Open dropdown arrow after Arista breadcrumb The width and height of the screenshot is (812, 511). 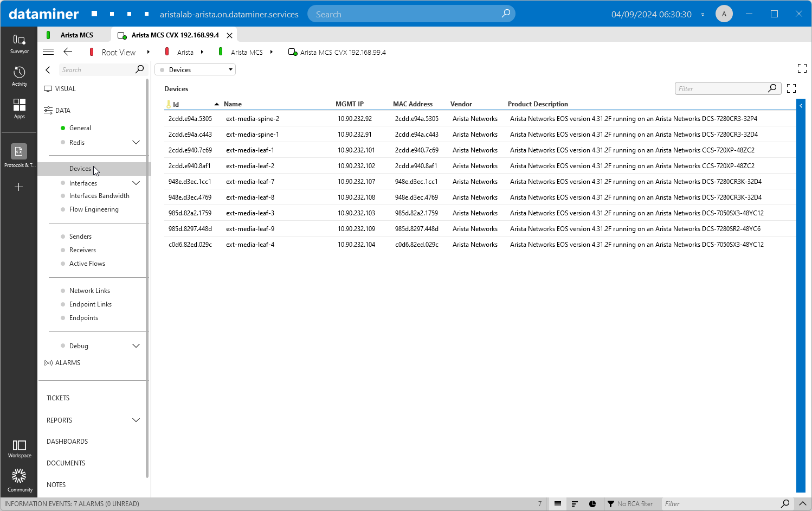[202, 52]
